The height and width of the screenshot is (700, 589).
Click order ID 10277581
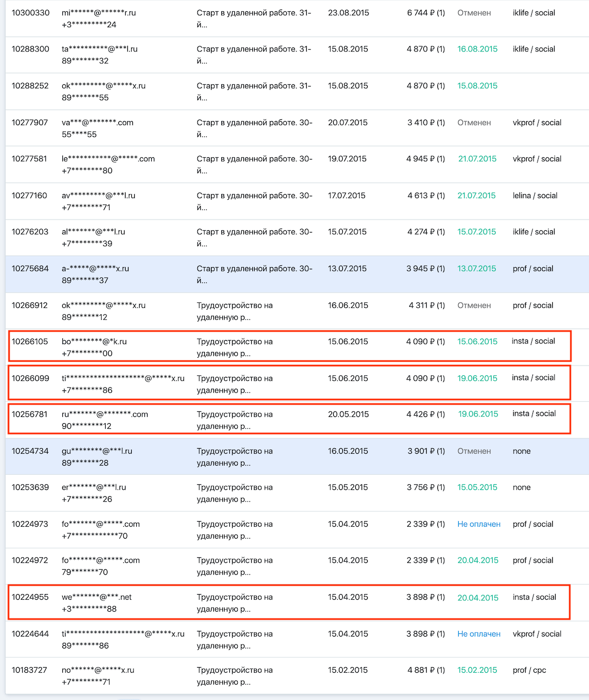(x=29, y=158)
